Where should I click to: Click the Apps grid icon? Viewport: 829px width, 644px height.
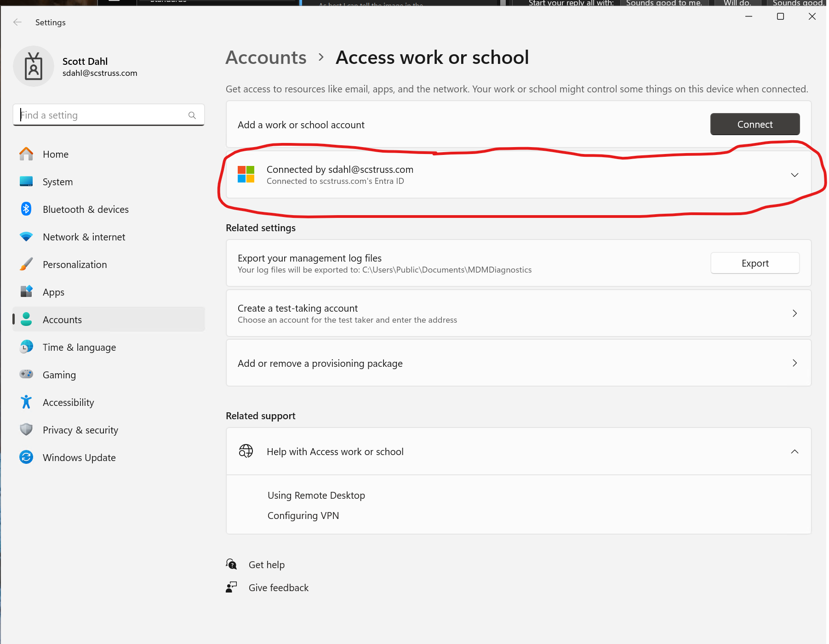(26, 292)
